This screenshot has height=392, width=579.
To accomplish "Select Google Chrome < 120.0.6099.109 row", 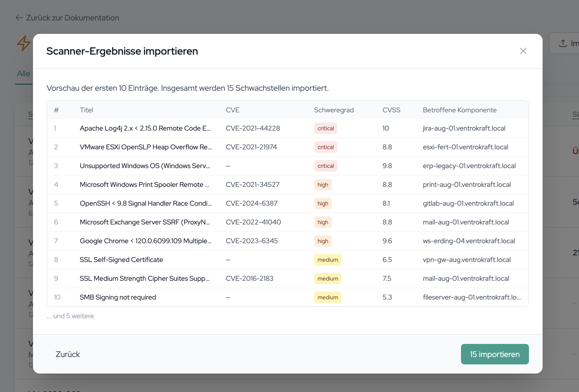I will coord(288,241).
